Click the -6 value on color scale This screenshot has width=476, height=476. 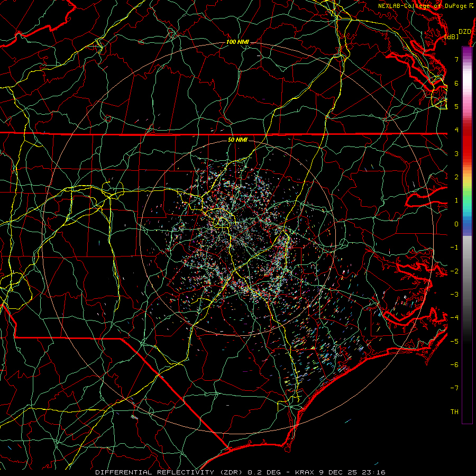454,365
